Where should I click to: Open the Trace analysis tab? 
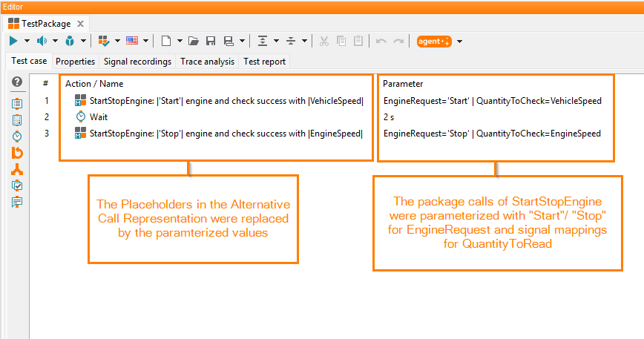[x=207, y=61]
